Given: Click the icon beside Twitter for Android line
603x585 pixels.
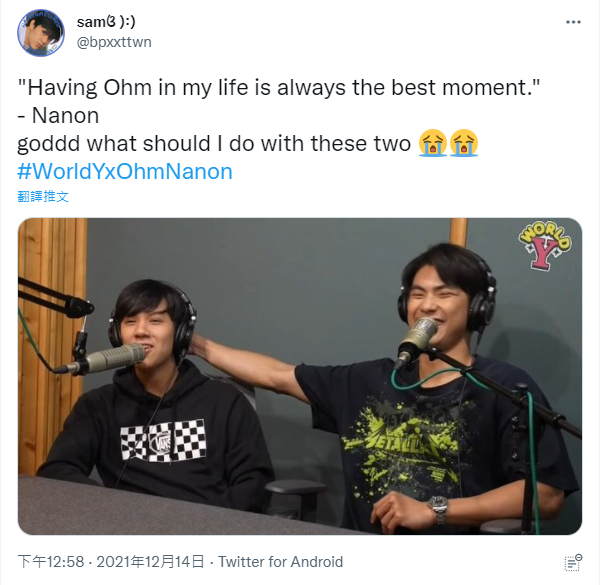Looking at the screenshot, I should coord(573,563).
